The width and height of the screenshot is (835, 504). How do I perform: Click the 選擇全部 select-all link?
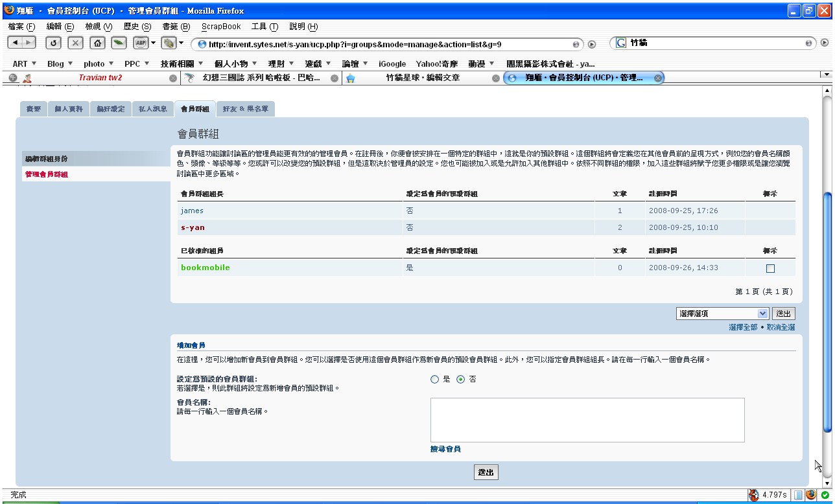point(743,327)
